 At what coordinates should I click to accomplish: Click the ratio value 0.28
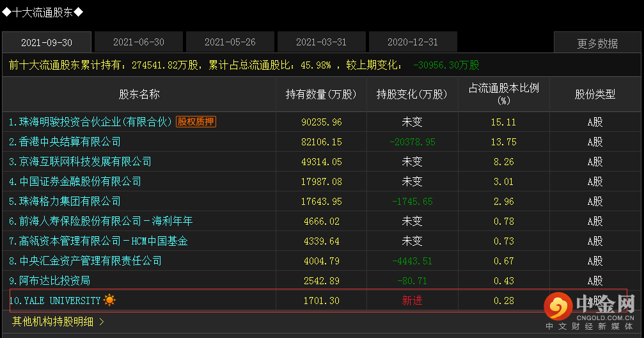pyautogui.click(x=503, y=301)
